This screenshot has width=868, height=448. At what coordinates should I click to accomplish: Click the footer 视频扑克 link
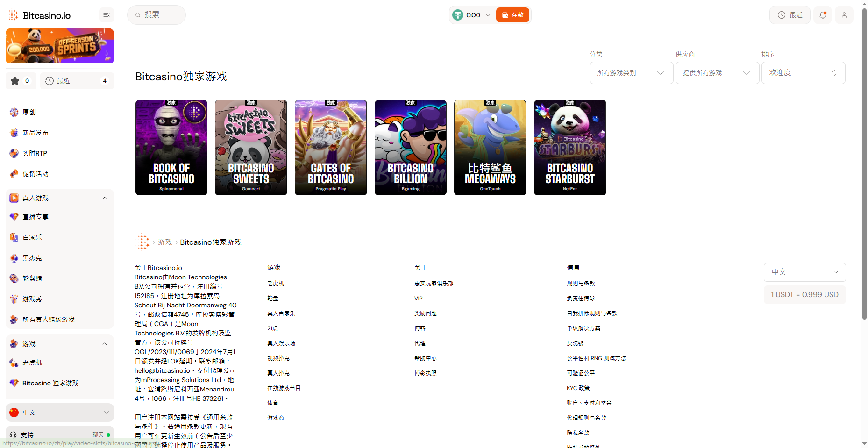click(x=278, y=358)
